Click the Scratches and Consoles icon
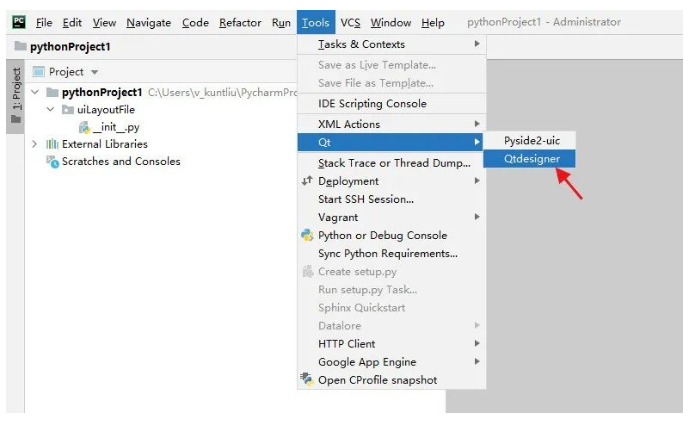 53,162
